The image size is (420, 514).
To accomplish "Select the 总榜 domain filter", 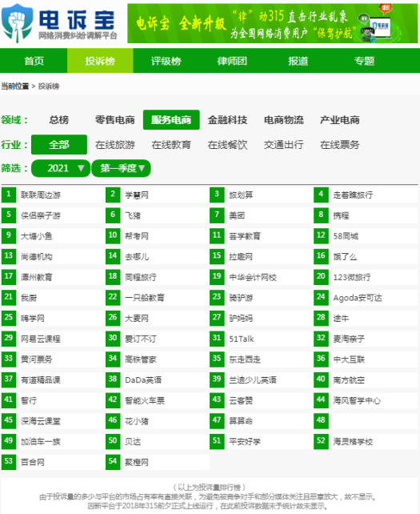I will click(59, 120).
